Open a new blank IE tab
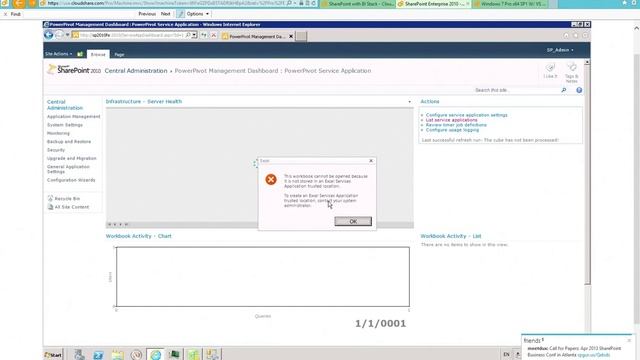This screenshot has height=360, width=640. pyautogui.click(x=301, y=36)
